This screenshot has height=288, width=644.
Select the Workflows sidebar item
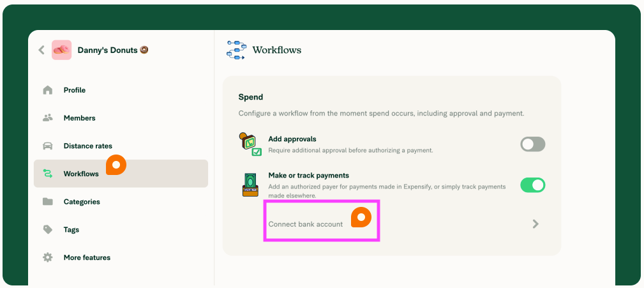(x=121, y=174)
